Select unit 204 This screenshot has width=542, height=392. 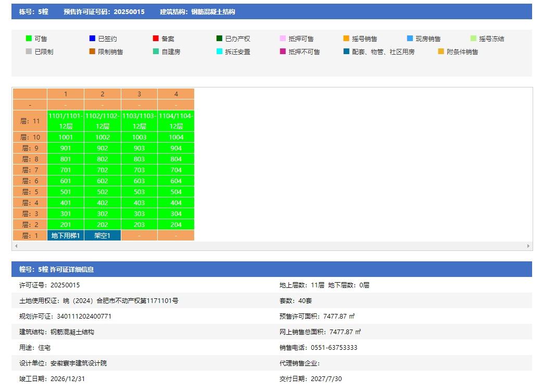click(176, 225)
